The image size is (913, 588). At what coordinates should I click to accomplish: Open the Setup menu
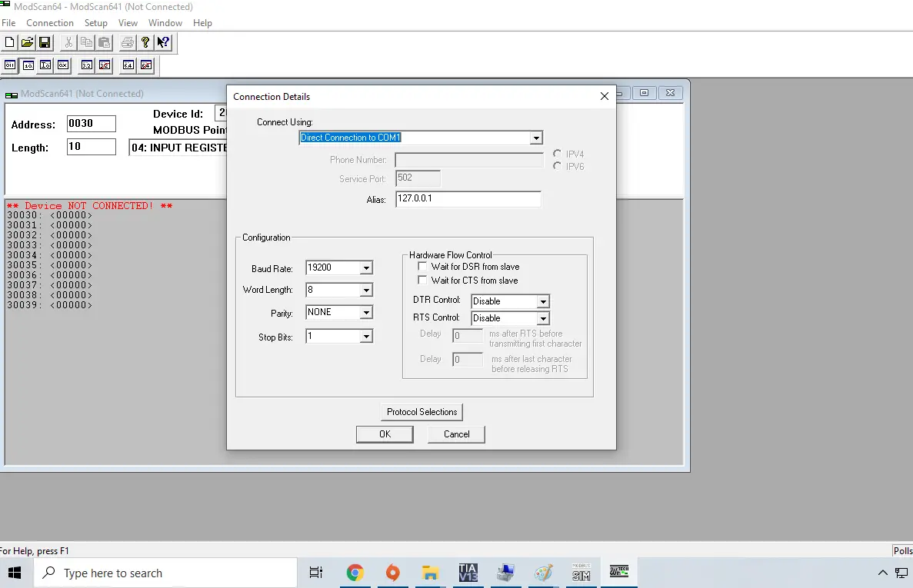pos(96,23)
